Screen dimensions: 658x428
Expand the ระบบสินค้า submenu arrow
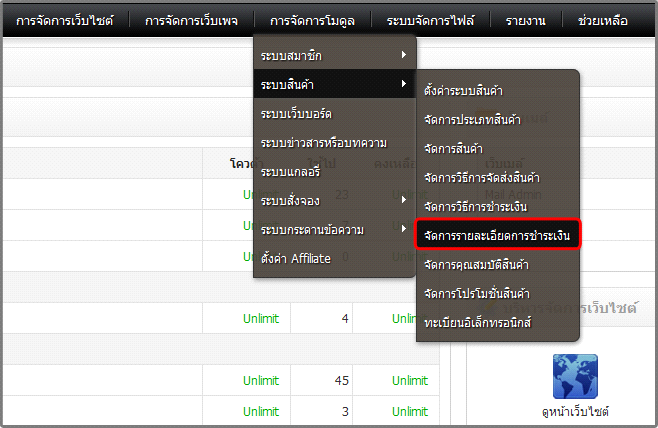pos(404,84)
